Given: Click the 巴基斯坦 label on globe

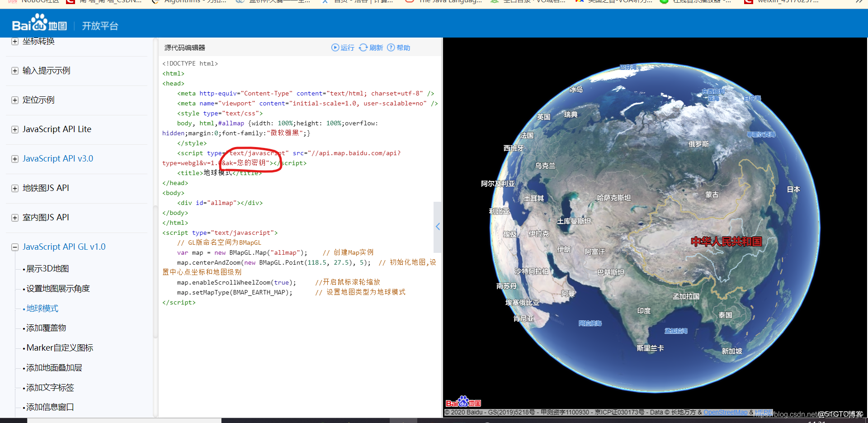Looking at the screenshot, I should pos(611,272).
